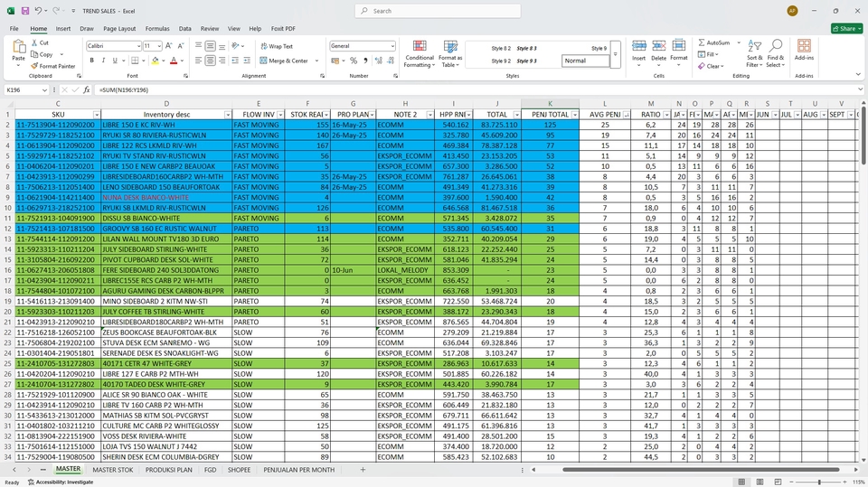Image resolution: width=868 pixels, height=487 pixels.
Task: Apply percent style format
Action: coord(354,61)
